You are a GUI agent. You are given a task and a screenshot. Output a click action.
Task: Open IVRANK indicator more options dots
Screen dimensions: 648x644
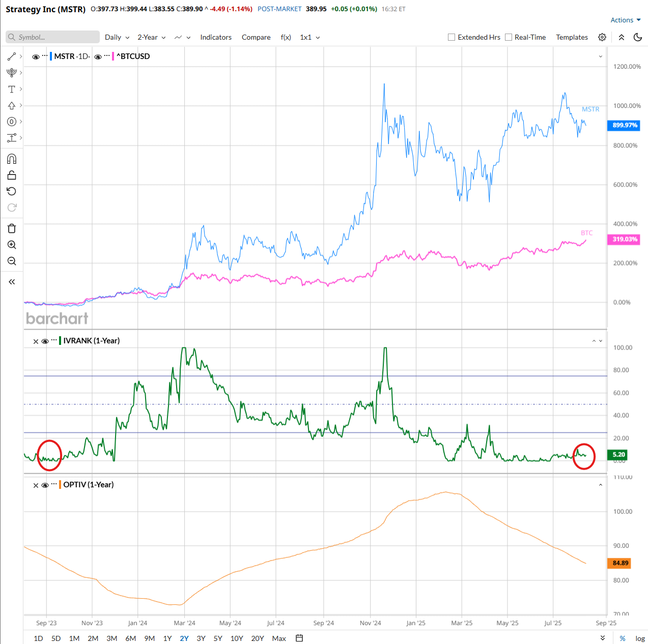click(54, 340)
